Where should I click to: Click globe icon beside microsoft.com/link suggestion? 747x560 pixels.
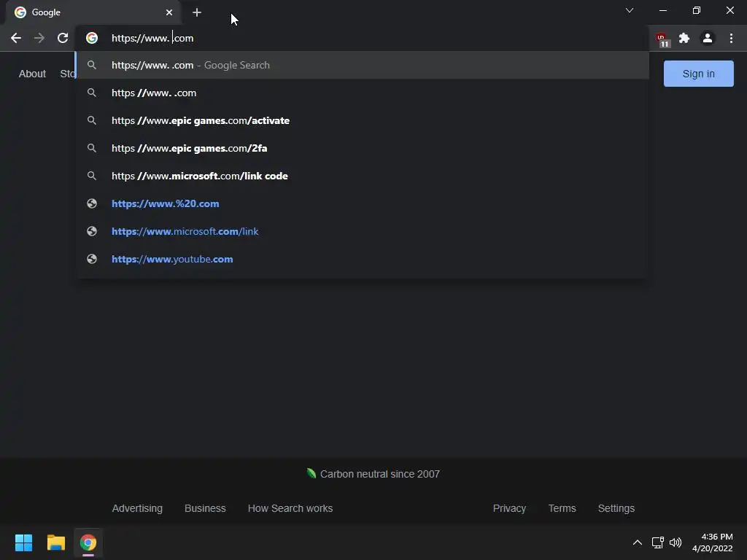click(92, 231)
